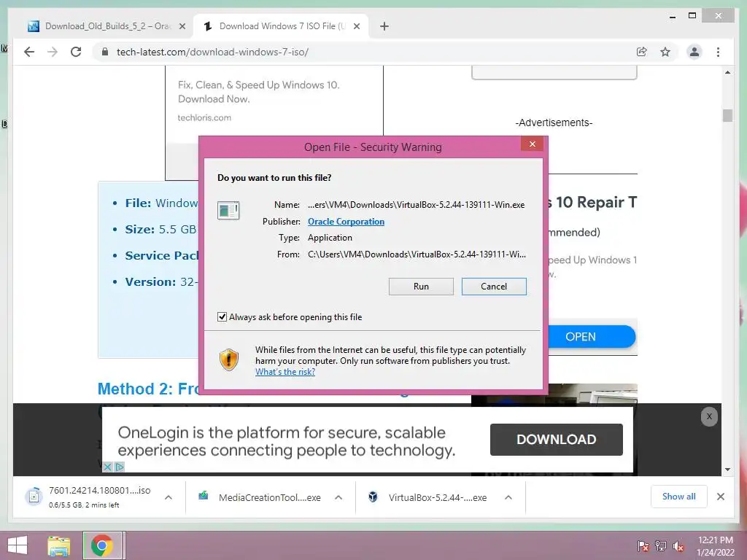Screen dimensions: 747x560
Task: Select the Download Windows 7 ISO File tab
Action: 282,26
